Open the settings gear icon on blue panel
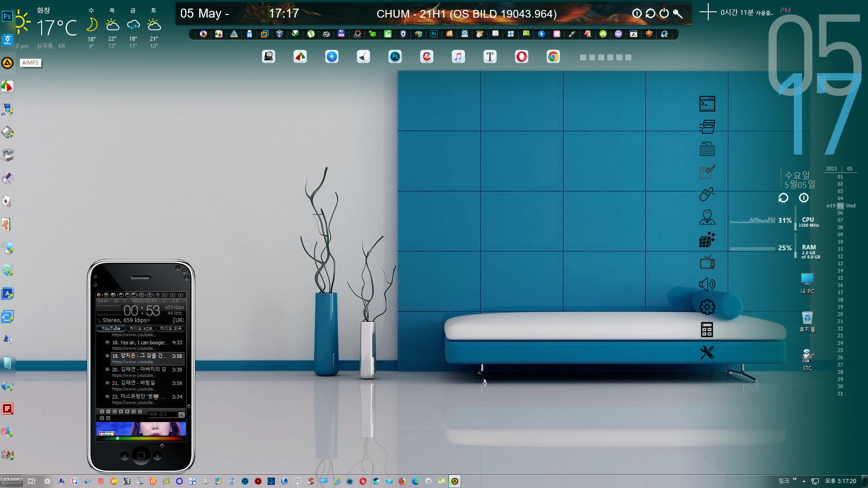868x488 pixels. [707, 307]
